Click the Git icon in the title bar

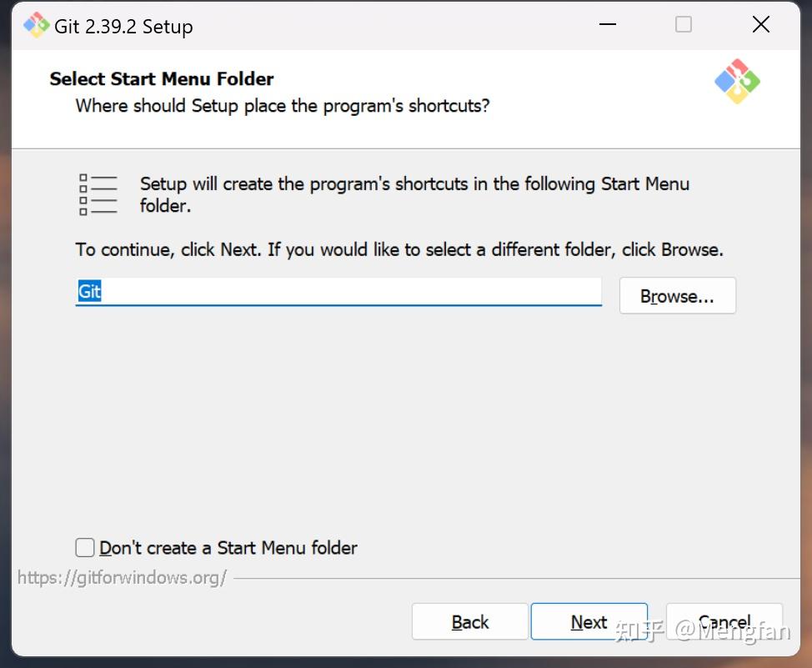(36, 25)
